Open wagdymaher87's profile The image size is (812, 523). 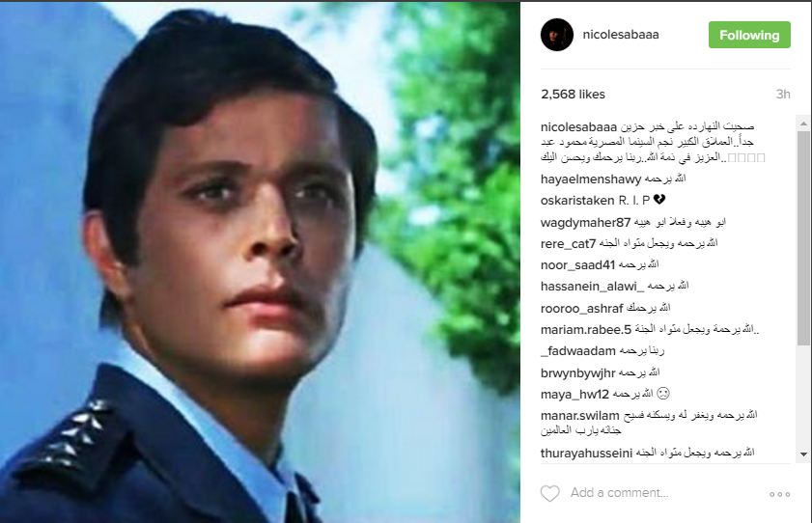(586, 223)
